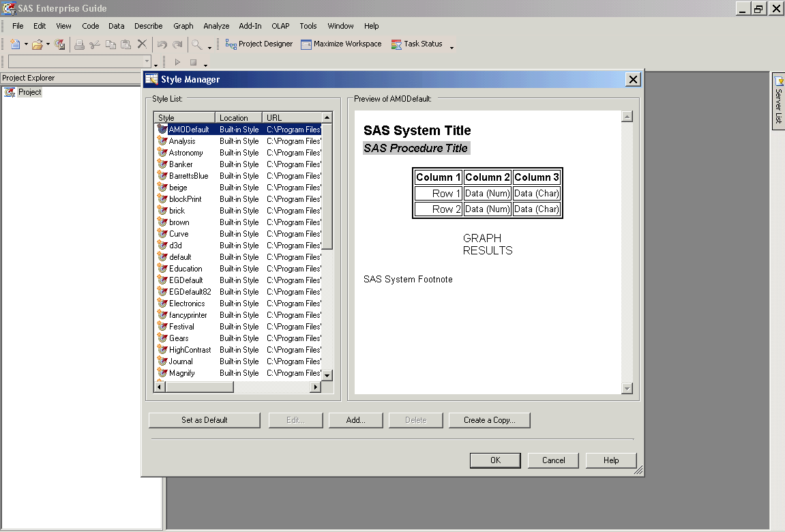Click Help button in Style Manager
The height and width of the screenshot is (532, 785).
click(x=611, y=460)
